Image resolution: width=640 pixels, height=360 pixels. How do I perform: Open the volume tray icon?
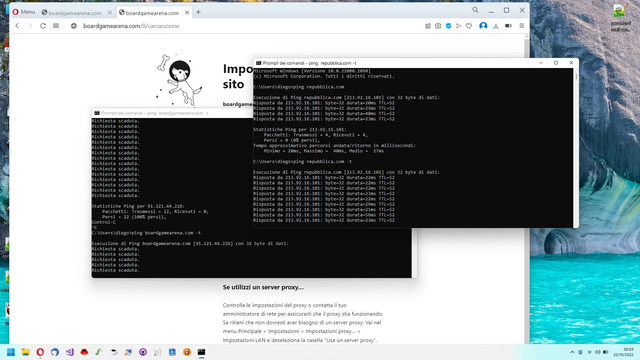pyautogui.click(x=598, y=352)
